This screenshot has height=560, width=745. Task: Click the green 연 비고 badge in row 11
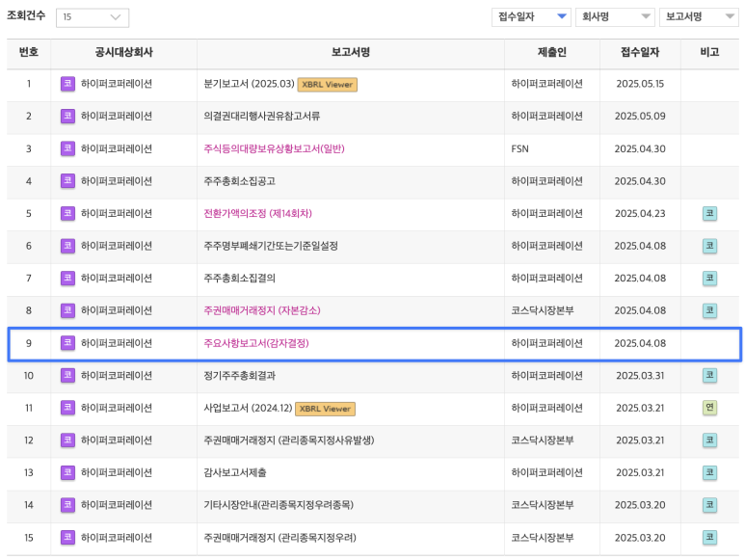click(x=710, y=408)
